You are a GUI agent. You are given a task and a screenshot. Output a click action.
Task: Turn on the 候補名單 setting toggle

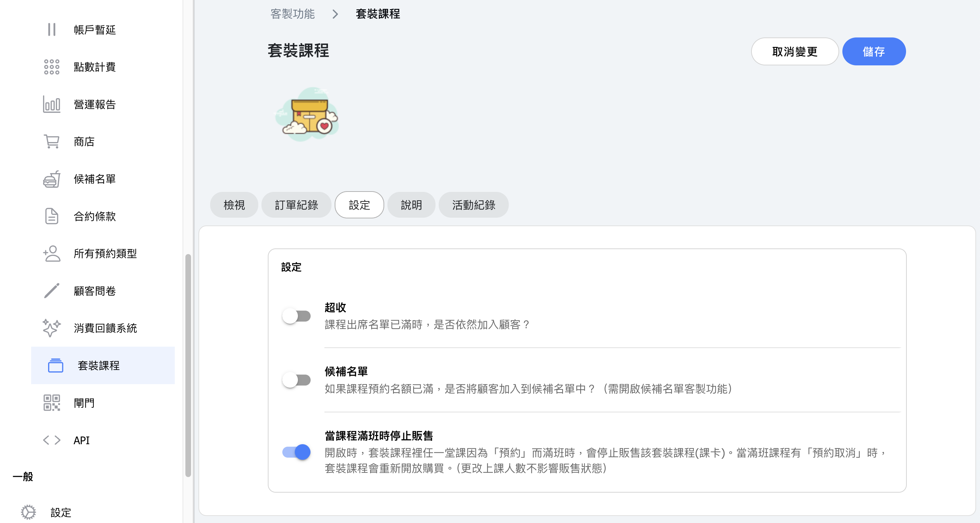[296, 380]
